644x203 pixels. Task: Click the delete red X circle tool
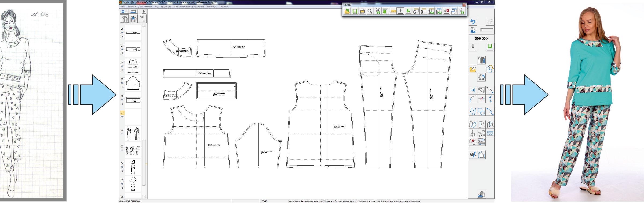point(473,142)
